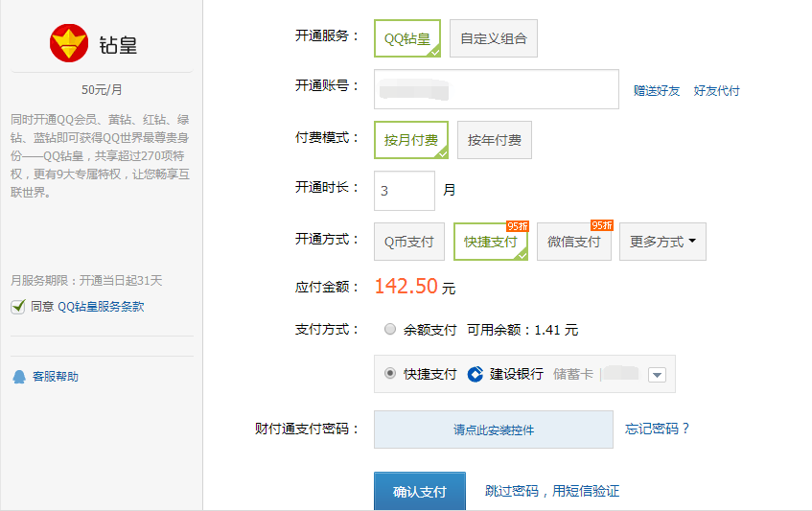The image size is (812, 511).
Task: Pick 微信支付 as the opening method
Action: coord(574,242)
